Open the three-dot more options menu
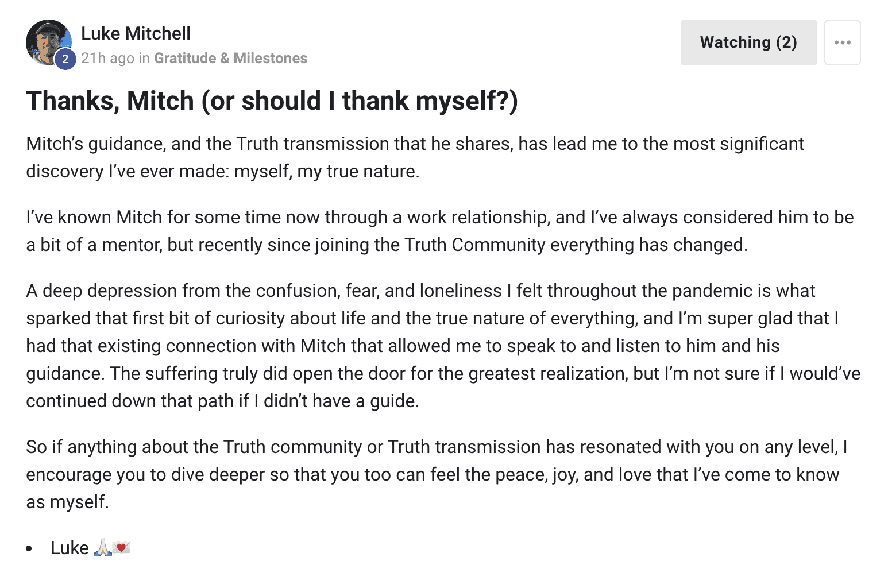 pos(842,42)
